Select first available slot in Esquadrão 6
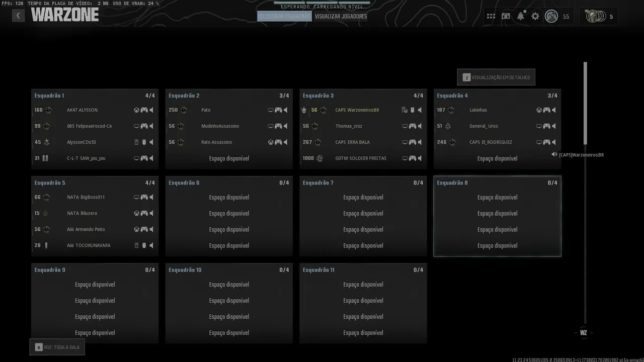Image resolution: width=644 pixels, height=362 pixels. 229,198
